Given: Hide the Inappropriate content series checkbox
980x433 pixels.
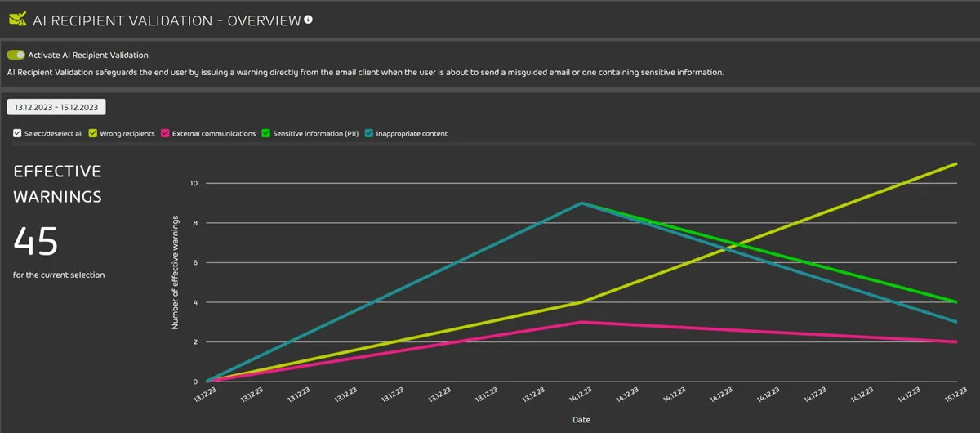Looking at the screenshot, I should tap(369, 133).
